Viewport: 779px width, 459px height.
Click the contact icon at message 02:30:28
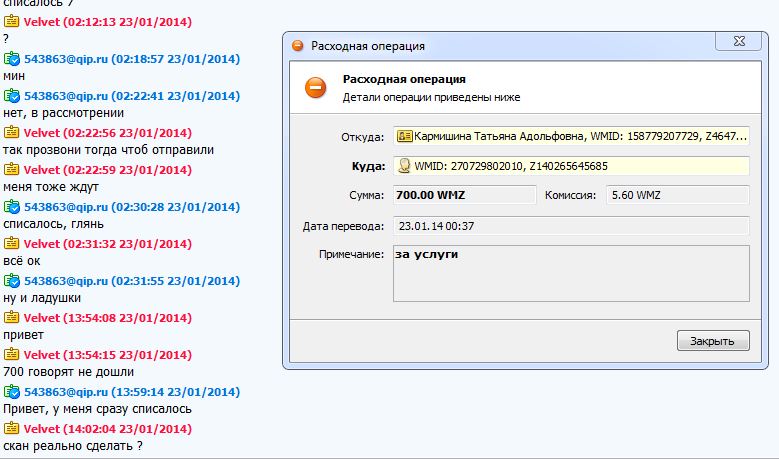point(11,207)
